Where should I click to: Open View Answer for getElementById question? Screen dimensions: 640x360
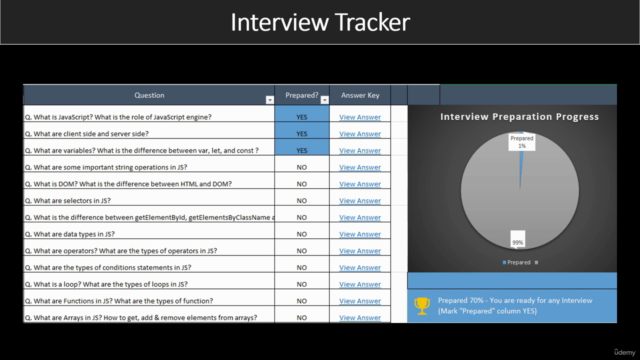pos(360,218)
